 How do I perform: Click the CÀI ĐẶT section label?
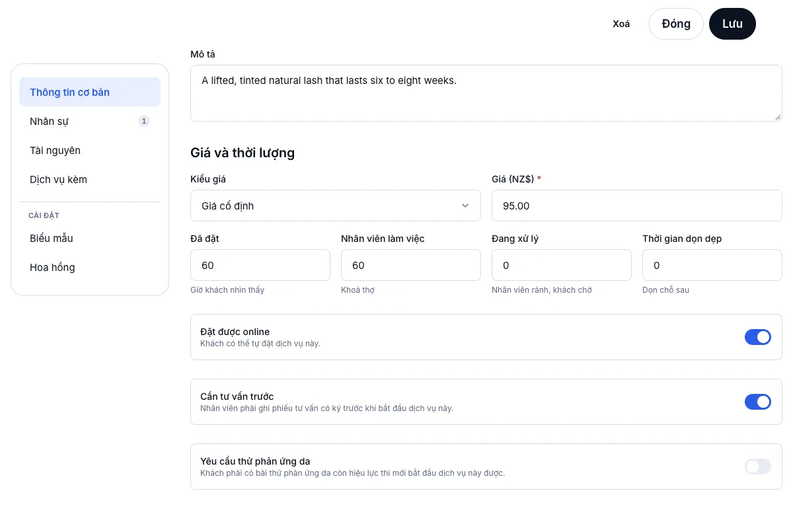pos(44,215)
